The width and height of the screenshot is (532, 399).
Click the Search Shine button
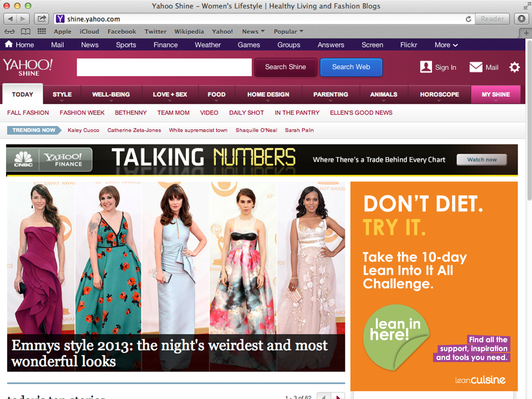coord(285,67)
